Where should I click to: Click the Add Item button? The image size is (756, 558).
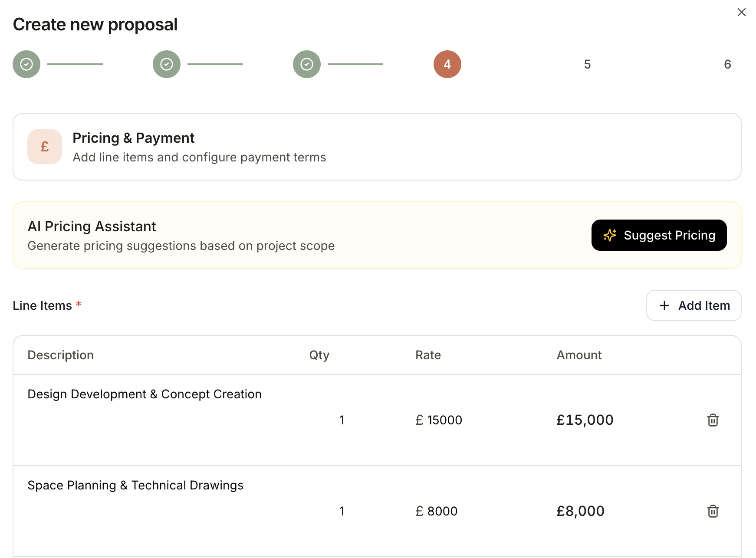coord(694,305)
